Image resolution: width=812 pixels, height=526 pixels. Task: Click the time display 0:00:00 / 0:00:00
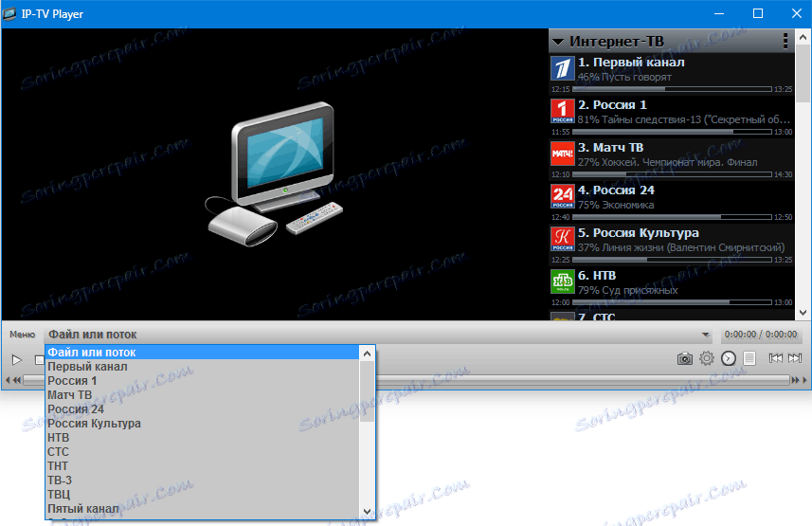coord(761,335)
